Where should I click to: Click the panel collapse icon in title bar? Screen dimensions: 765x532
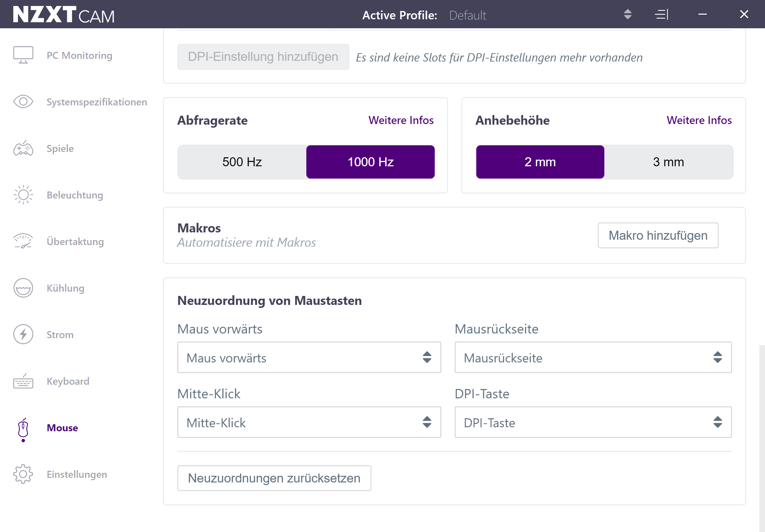click(x=661, y=15)
